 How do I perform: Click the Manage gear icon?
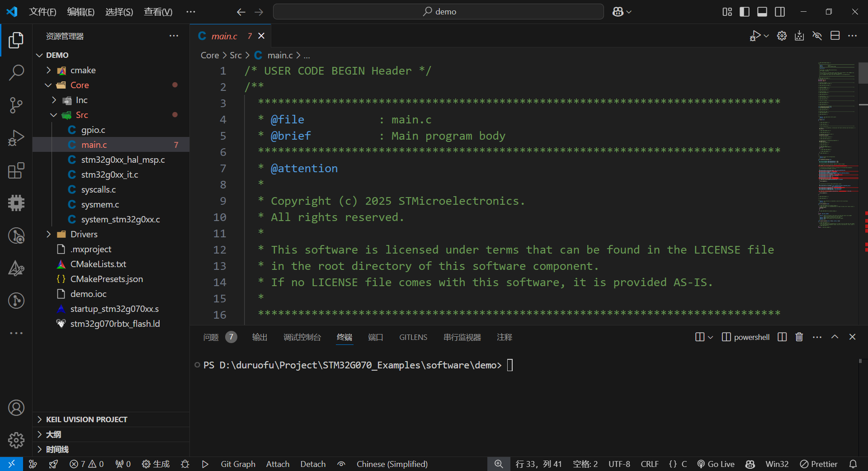click(x=16, y=440)
